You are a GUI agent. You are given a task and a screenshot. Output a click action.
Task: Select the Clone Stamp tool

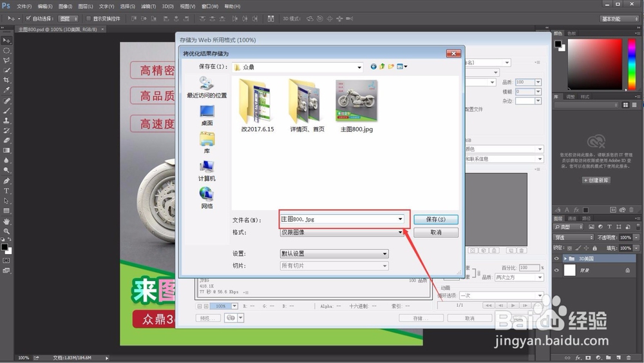coord(6,121)
